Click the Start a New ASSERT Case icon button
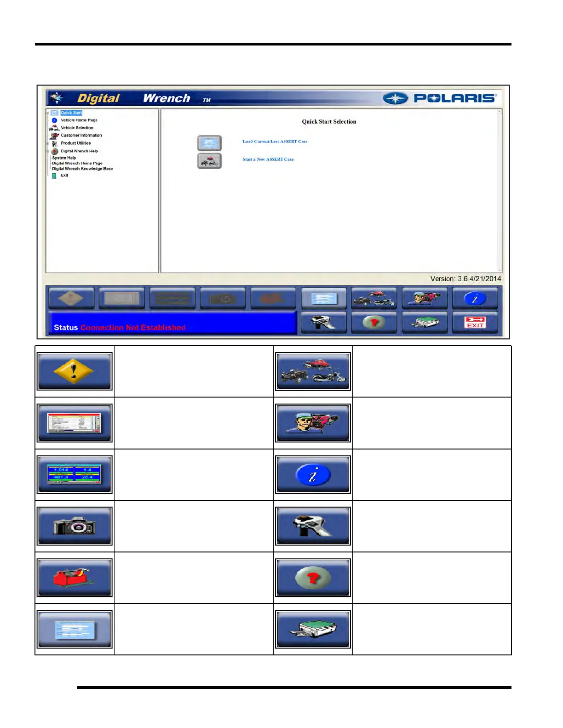Image resolution: width=563 pixels, height=728 pixels. [209, 161]
